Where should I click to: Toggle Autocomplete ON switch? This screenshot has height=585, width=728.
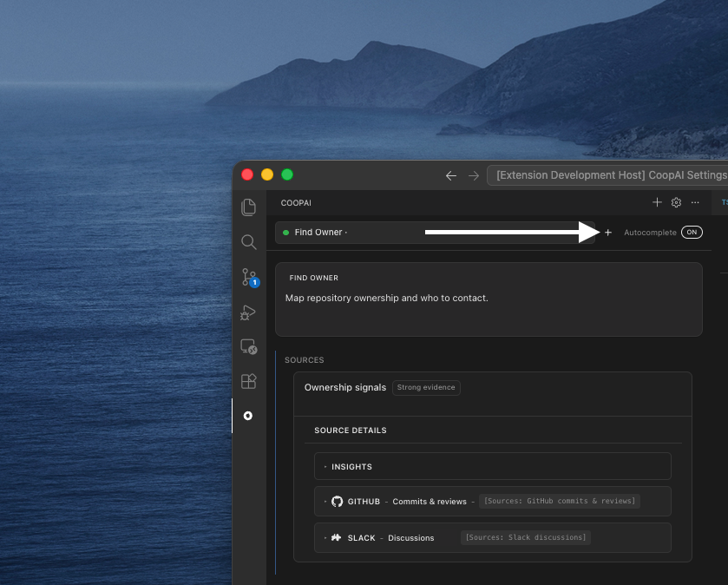[692, 232]
